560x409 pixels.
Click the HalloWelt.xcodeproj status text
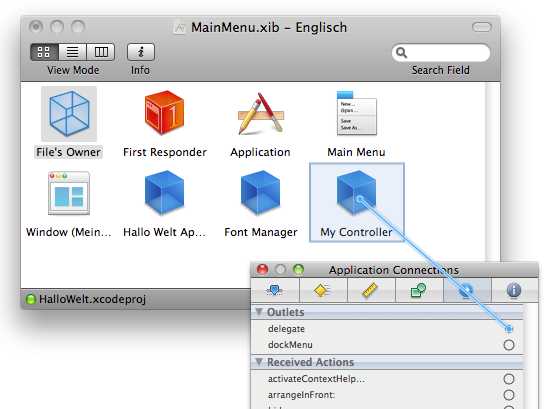[x=92, y=299]
